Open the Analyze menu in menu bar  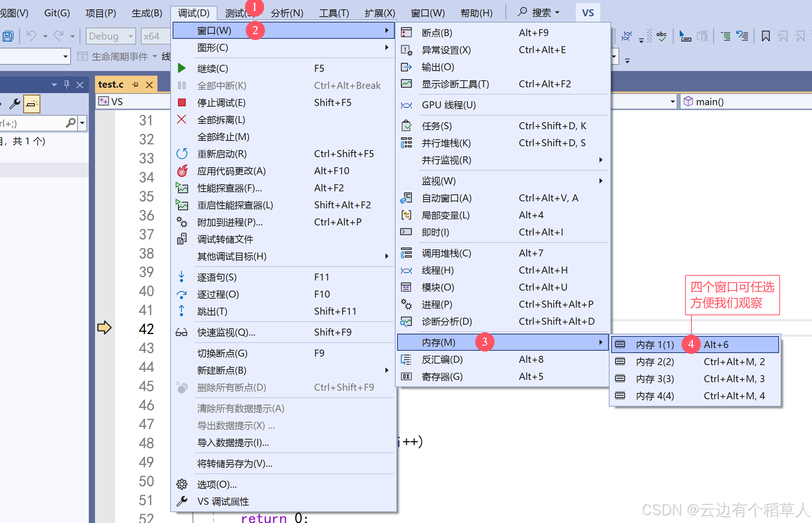pos(287,13)
